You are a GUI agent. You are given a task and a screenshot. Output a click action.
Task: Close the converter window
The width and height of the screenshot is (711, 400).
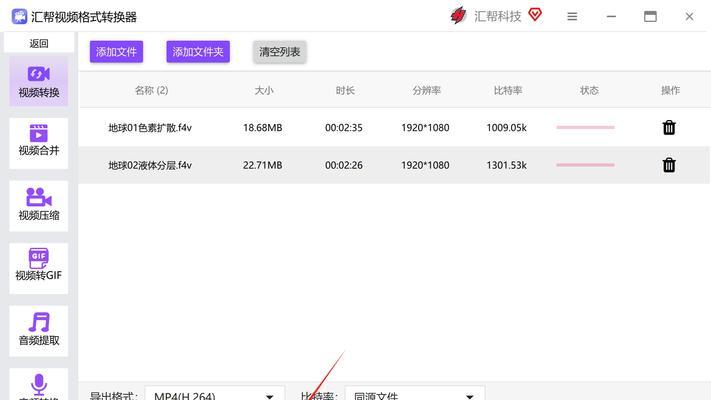point(689,17)
